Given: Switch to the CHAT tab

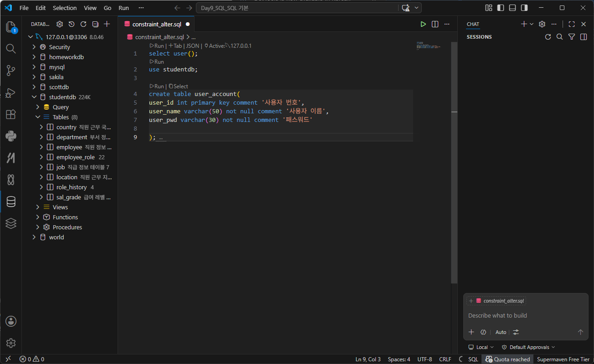Looking at the screenshot, I should click(x=473, y=24).
